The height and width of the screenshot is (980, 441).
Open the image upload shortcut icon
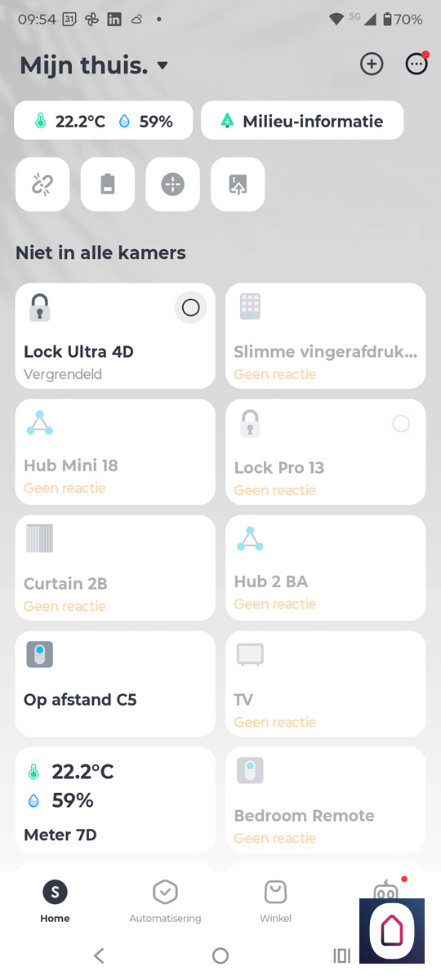pyautogui.click(x=238, y=185)
